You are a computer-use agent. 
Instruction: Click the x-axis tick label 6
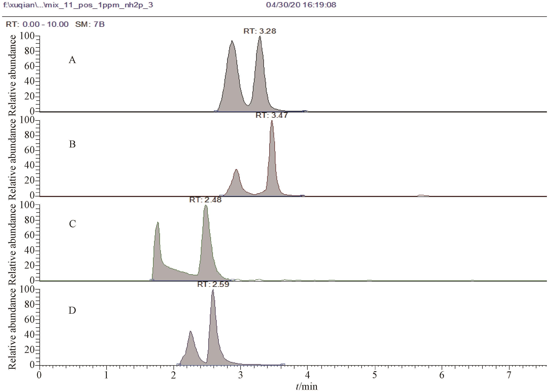442,375
